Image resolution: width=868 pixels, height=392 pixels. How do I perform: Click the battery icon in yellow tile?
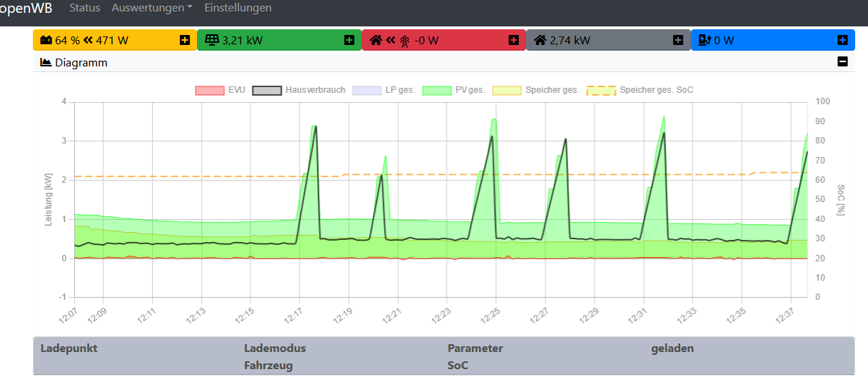[46, 40]
